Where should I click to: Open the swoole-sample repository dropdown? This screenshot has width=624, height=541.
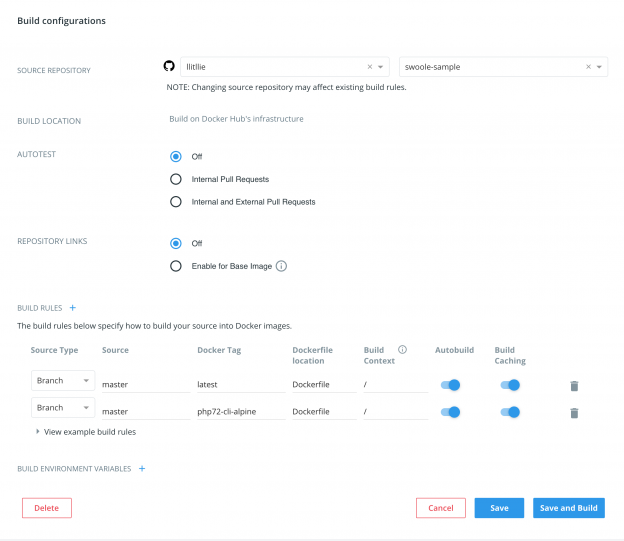coord(599,67)
